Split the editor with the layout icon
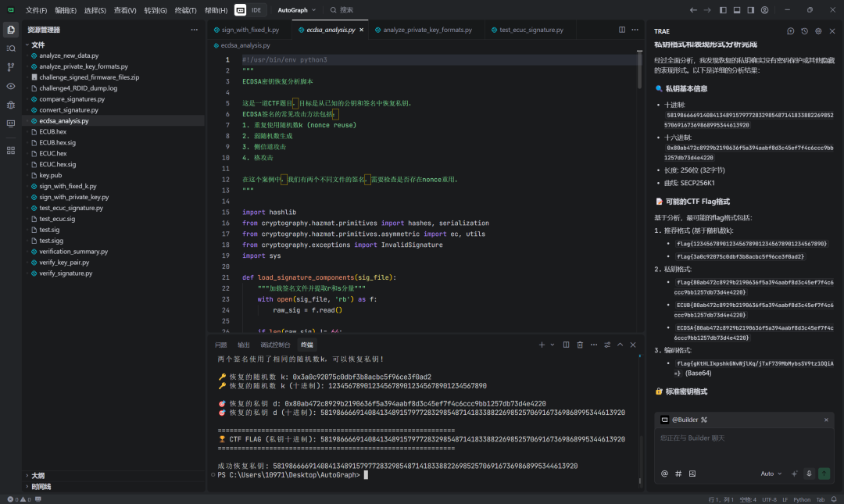Screen dimensions: 844x504 click(622, 30)
